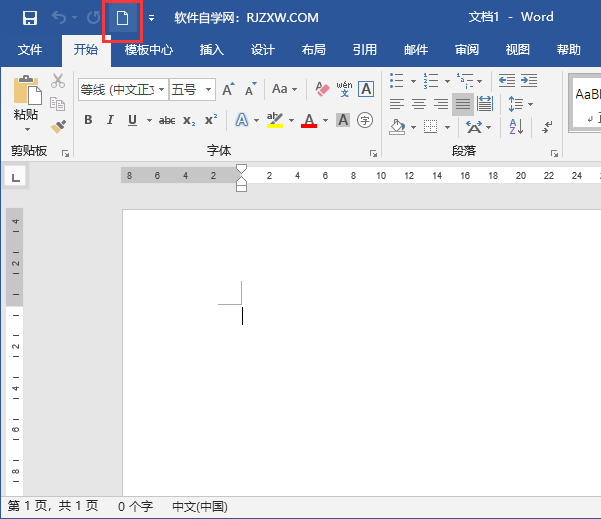Open the 邮件 tab
This screenshot has width=601, height=519.
(416, 50)
